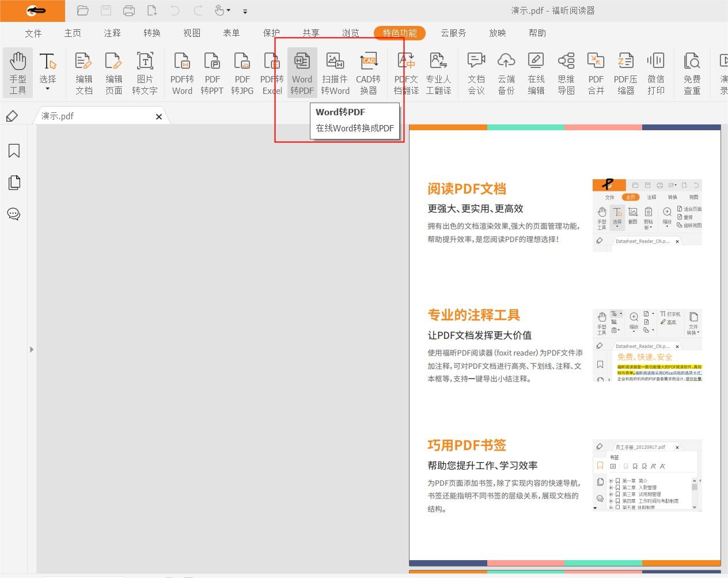This screenshot has height=578, width=728.
Task: Open the CAD转换器 tool
Action: click(x=369, y=72)
